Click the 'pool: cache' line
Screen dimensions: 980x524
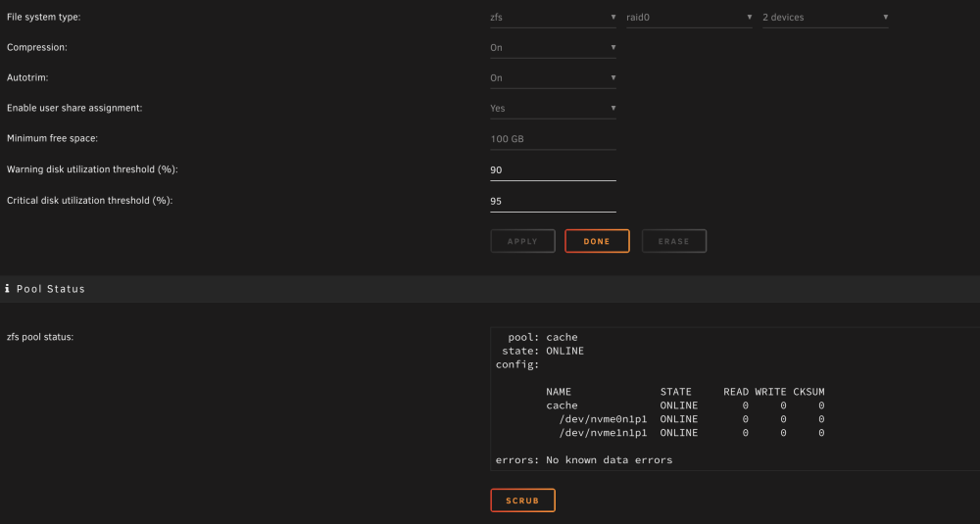tap(543, 337)
